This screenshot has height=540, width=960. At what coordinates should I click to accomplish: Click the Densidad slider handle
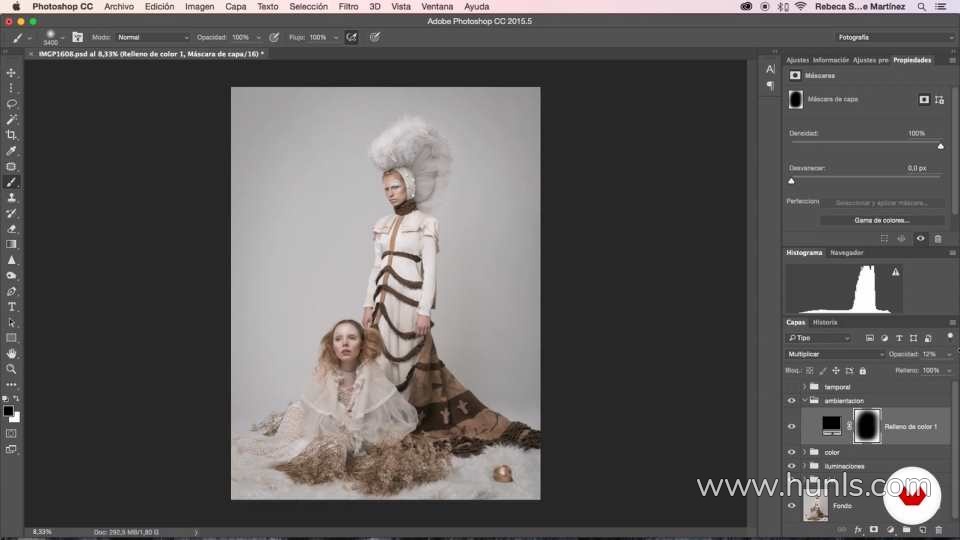point(940,146)
